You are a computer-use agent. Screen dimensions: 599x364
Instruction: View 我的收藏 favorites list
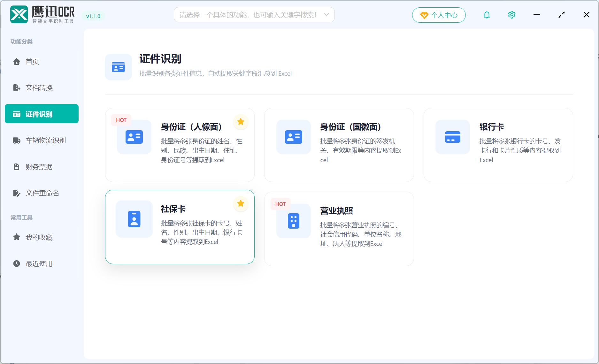pyautogui.click(x=39, y=237)
